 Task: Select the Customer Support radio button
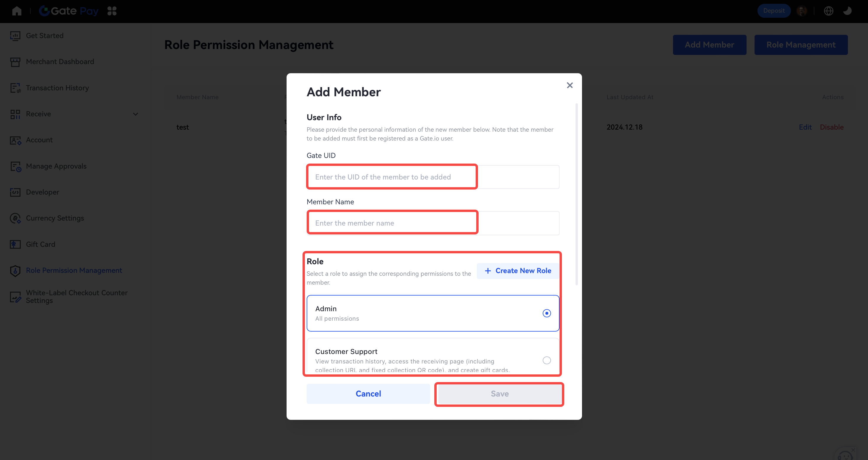pos(547,360)
